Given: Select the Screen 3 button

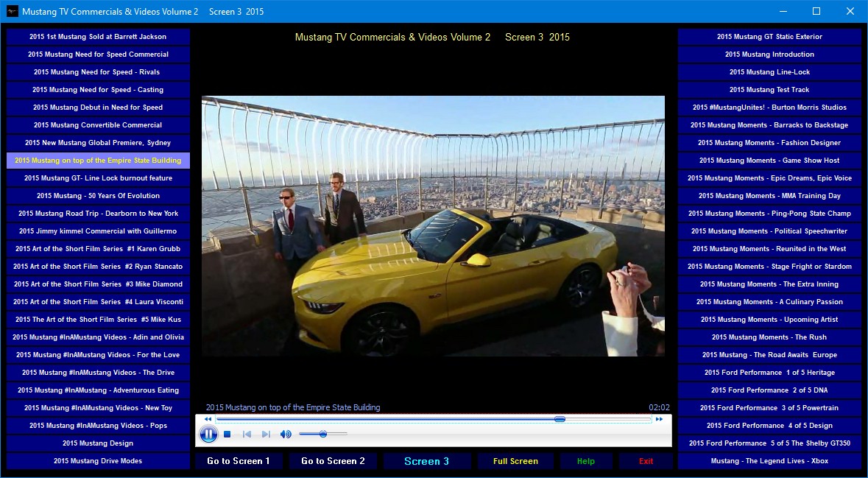Looking at the screenshot, I should (427, 461).
